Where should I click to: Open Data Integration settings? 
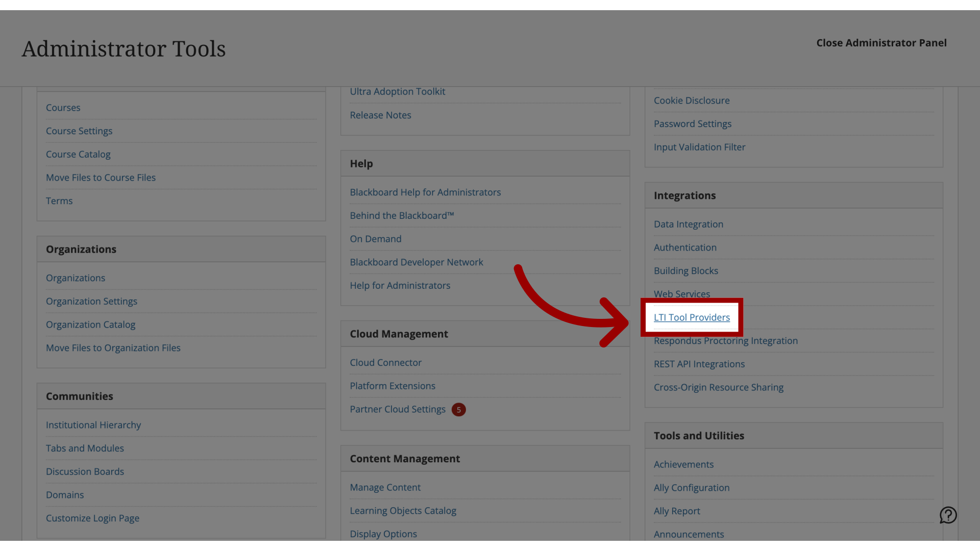[689, 224]
